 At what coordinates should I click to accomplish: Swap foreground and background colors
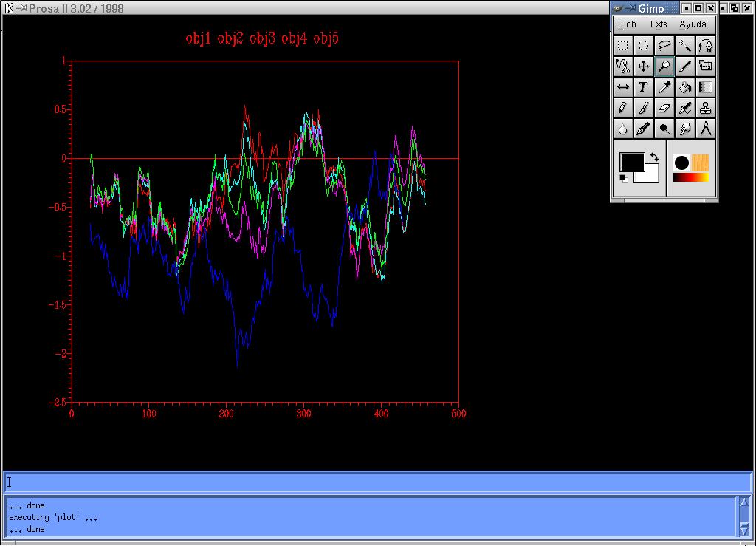click(654, 157)
